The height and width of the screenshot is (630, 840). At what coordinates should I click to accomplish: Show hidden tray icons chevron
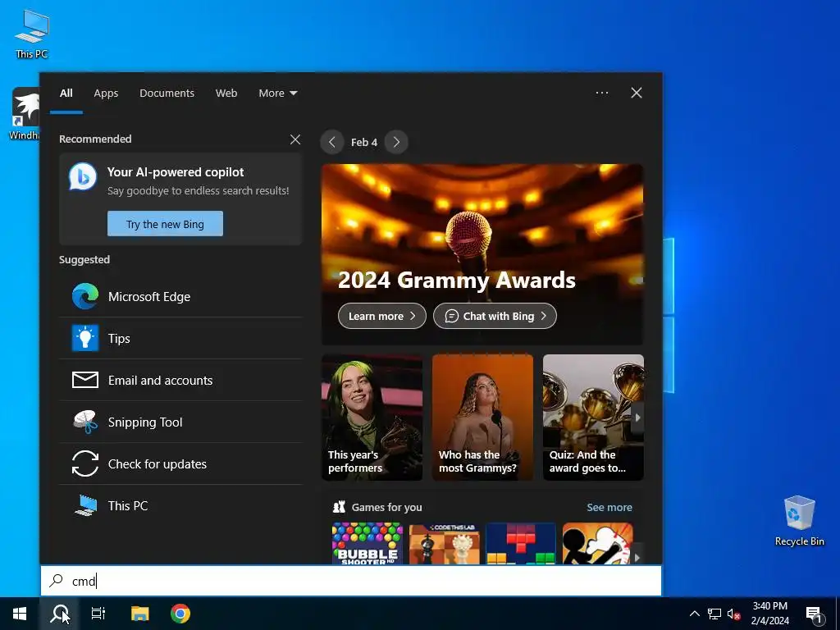click(x=694, y=614)
